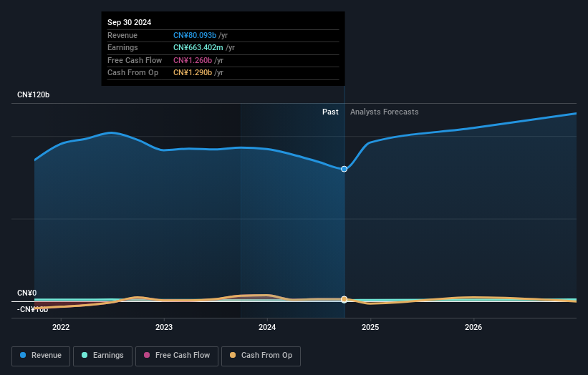Click the CN¥120b y-axis label
Screen dimensions: 588x375
tap(34, 94)
